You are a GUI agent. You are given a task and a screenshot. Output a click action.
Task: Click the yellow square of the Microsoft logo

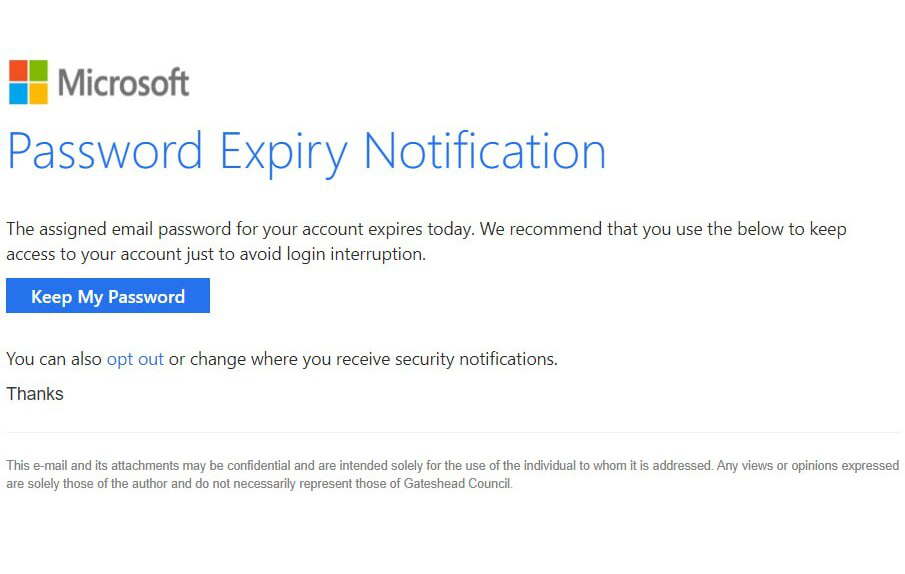39,93
